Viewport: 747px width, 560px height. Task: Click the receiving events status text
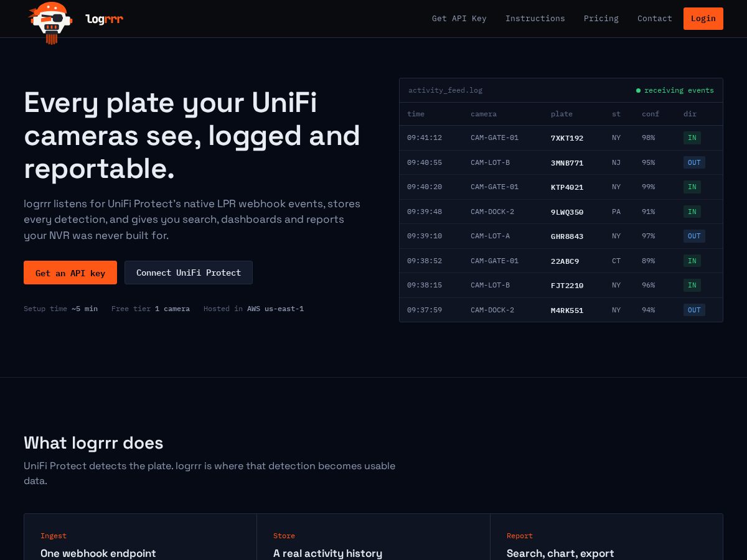679,90
